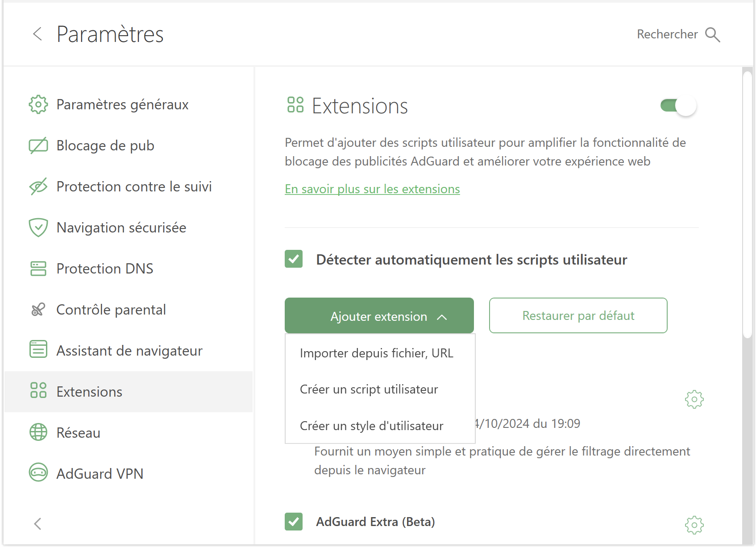
Task: Click the Paramètres généraux gear icon
Action: (38, 104)
